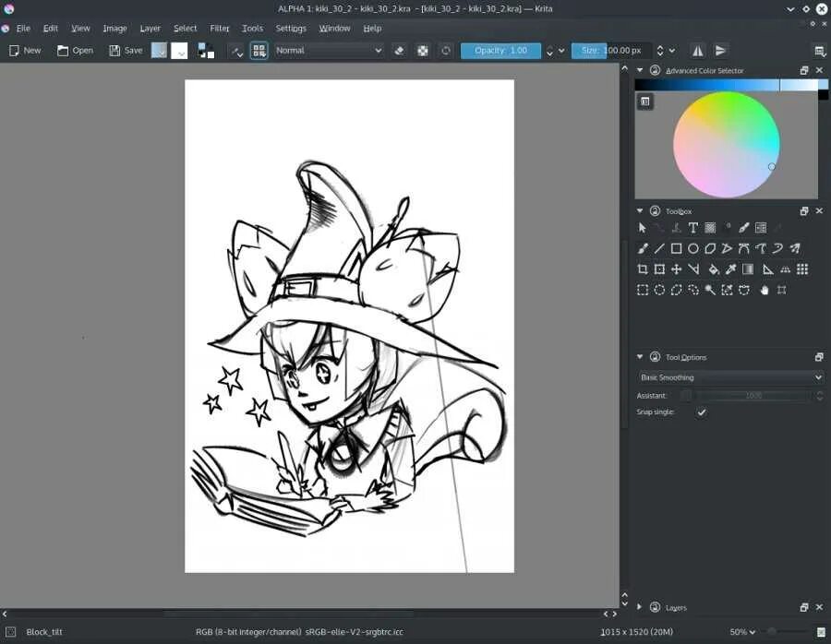This screenshot has width=831, height=644.
Task: Click the Save button
Action: pos(125,50)
